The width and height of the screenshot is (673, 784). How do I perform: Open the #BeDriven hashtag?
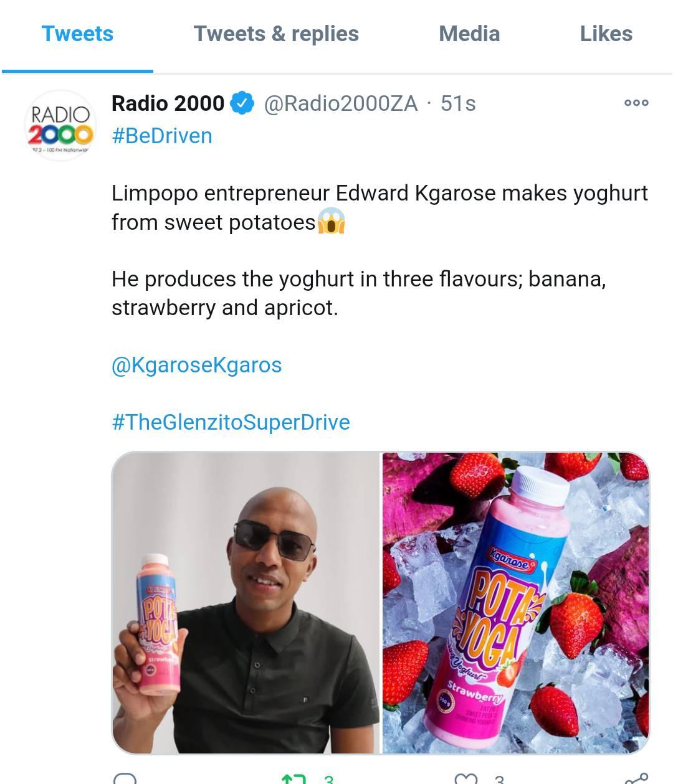click(x=162, y=136)
